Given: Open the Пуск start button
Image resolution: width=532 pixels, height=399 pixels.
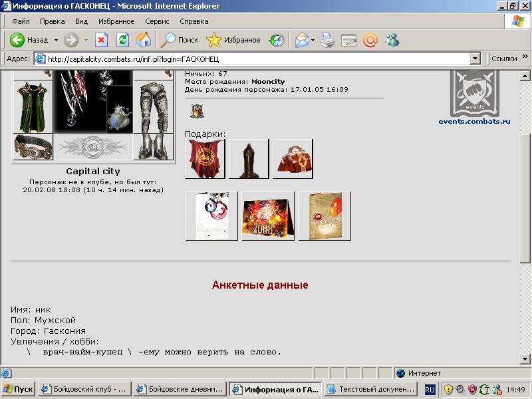Looking at the screenshot, I should 19,389.
